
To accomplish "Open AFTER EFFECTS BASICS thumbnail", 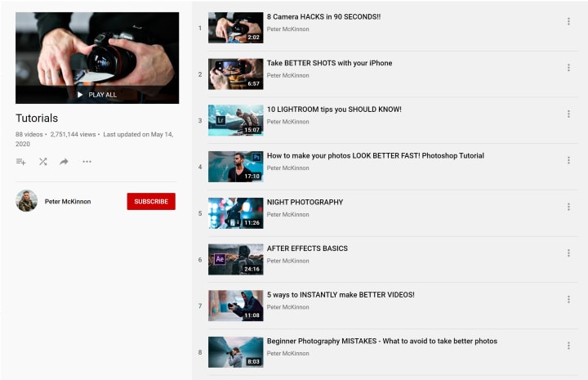I will pyautogui.click(x=236, y=260).
